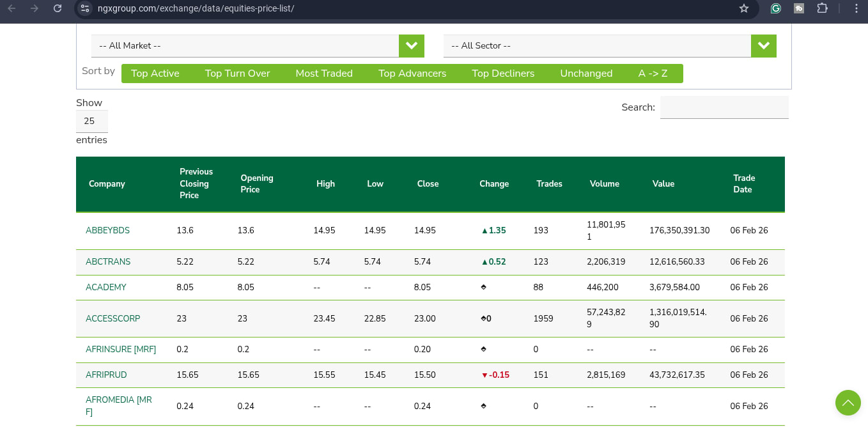Sort by Top Decliners
The width and height of the screenshot is (868, 427).
(503, 74)
